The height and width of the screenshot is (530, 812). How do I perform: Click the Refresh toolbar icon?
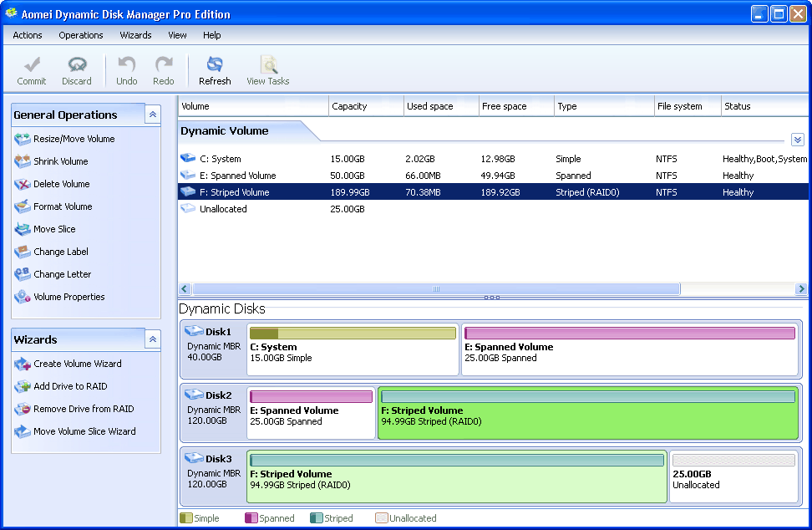(x=215, y=65)
